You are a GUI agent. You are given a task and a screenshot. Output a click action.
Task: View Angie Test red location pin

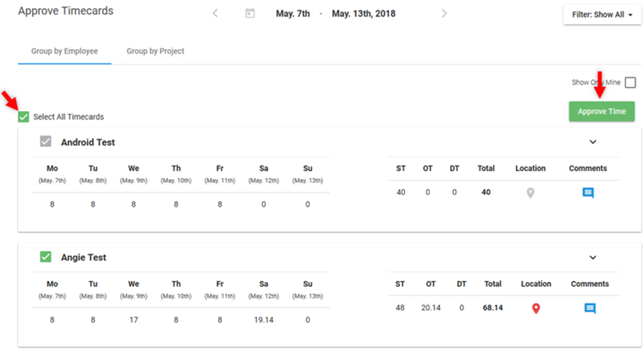(536, 308)
